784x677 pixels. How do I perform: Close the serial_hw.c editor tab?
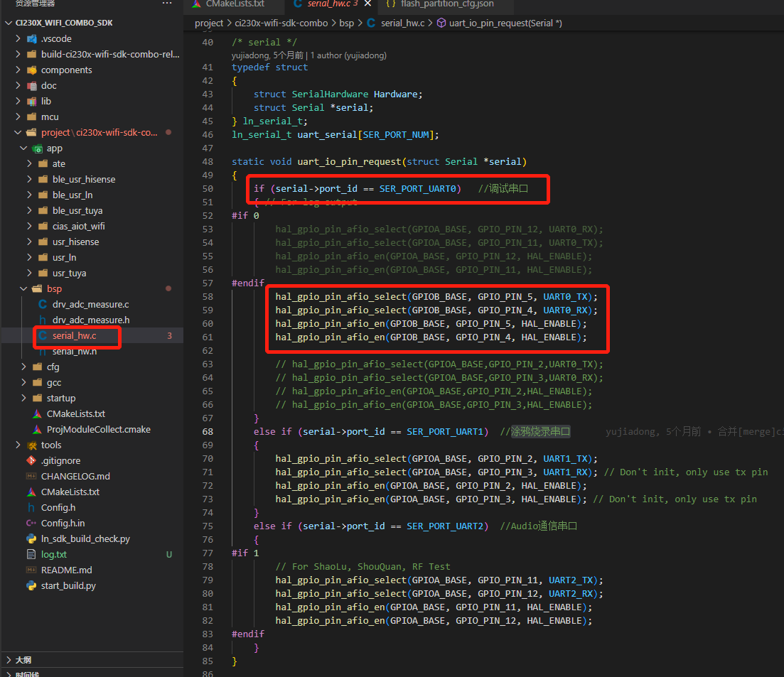pyautogui.click(x=367, y=4)
